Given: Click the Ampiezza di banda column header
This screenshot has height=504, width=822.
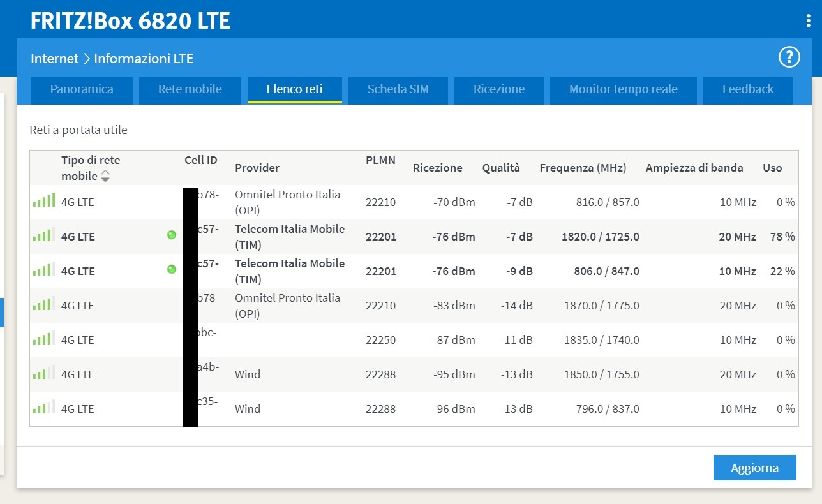Looking at the screenshot, I should click(x=694, y=168).
